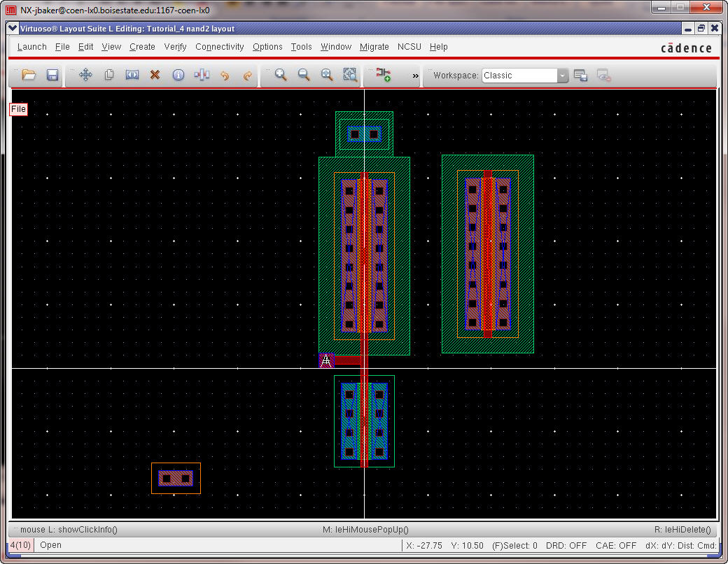Click the Redo arrow icon
The width and height of the screenshot is (728, 564).
[x=247, y=75]
